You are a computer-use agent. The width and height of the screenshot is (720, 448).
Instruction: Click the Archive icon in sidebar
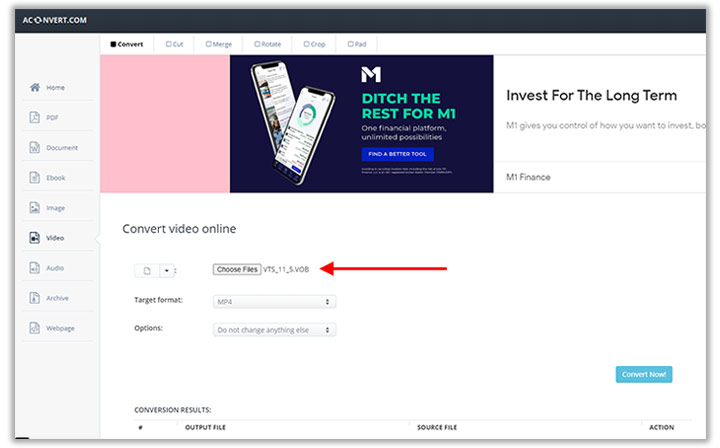35,298
